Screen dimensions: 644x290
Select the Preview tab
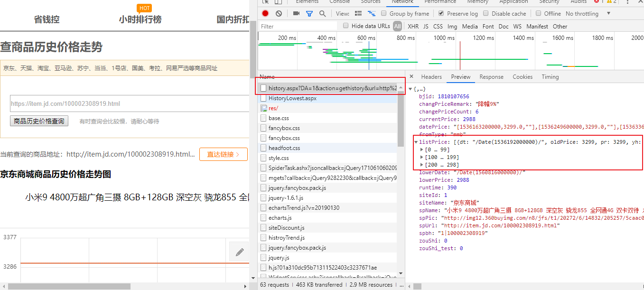tap(461, 77)
